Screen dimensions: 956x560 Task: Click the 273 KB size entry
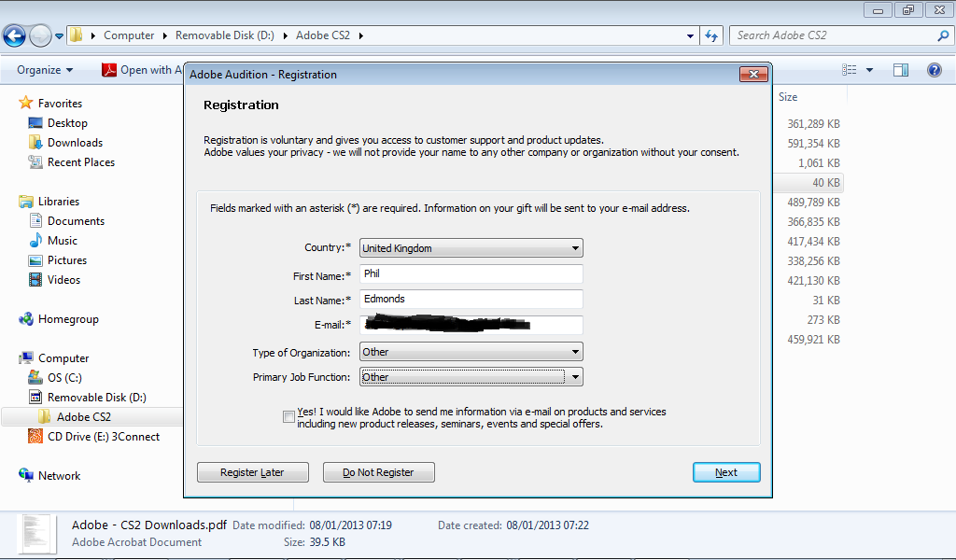(x=823, y=319)
